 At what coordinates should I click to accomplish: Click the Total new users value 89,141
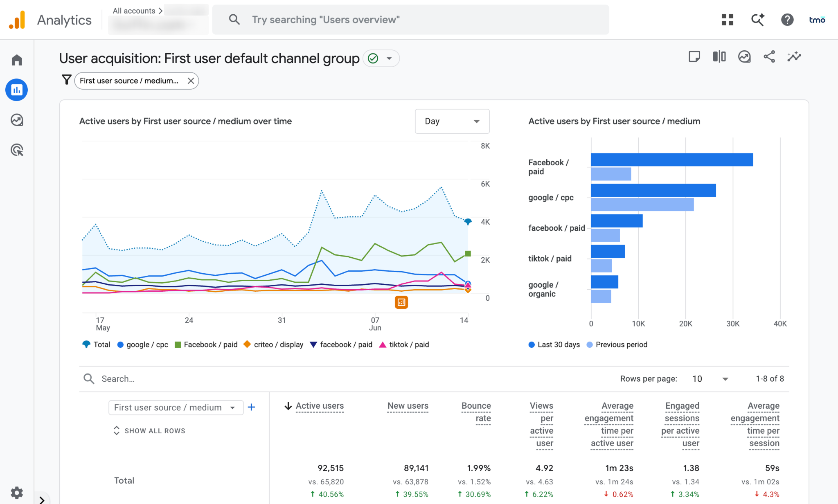(x=416, y=468)
